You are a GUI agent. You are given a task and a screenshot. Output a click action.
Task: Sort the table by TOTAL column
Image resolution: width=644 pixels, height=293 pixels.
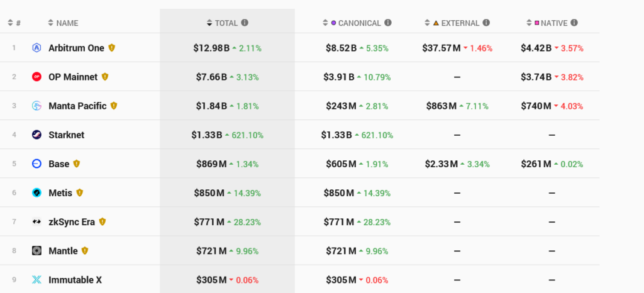[x=222, y=23]
